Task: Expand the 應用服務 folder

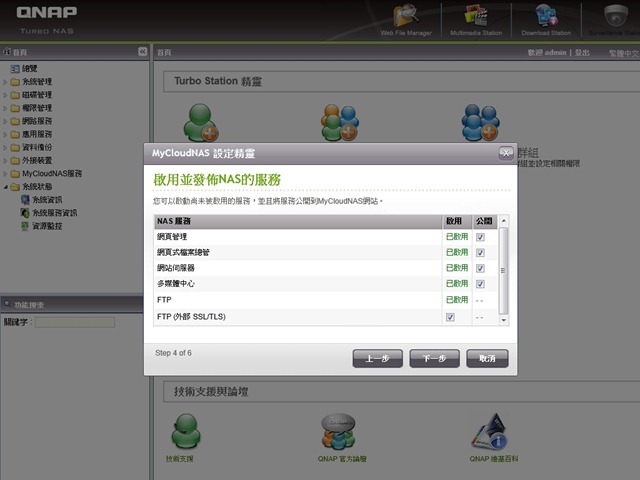Action: [x=5, y=134]
